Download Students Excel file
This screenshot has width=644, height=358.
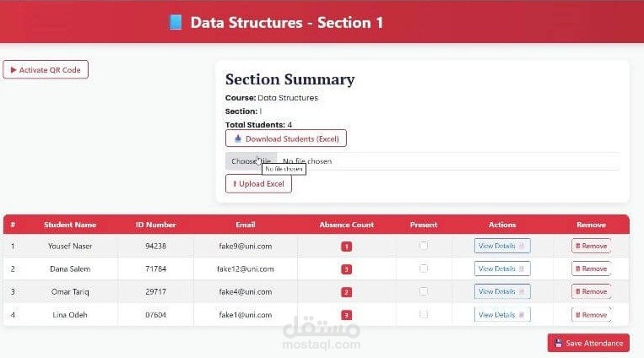tap(286, 138)
